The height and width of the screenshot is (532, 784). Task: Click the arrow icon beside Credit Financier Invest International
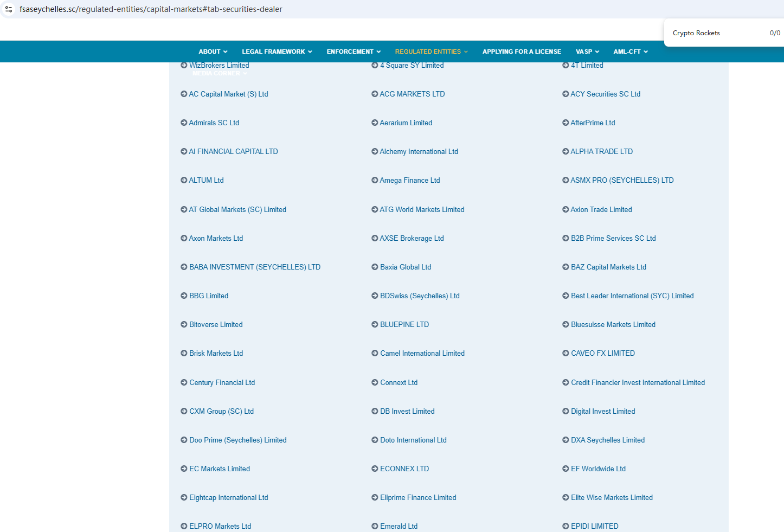[565, 382]
